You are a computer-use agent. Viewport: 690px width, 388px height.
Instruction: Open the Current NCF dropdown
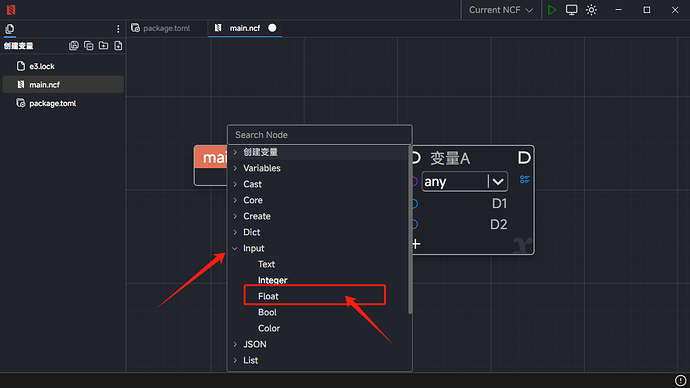[501, 10]
